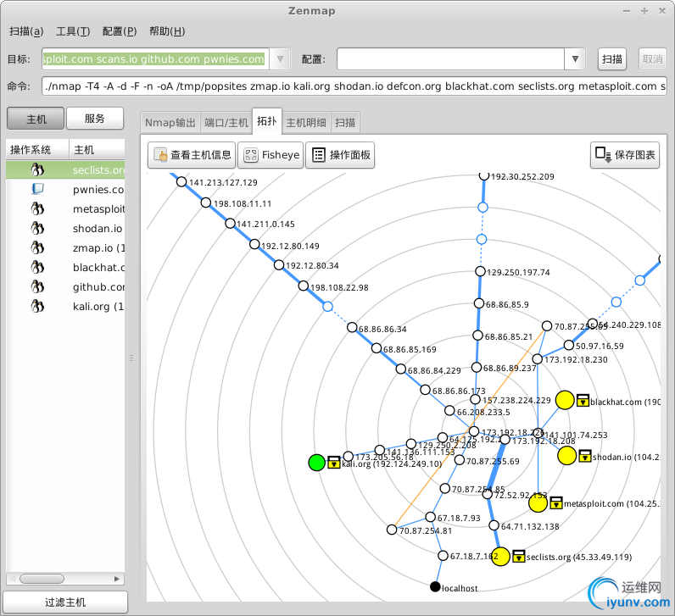Image resolution: width=675 pixels, height=616 pixels.
Task: Open the 配置(P) menu
Action: pos(120,31)
